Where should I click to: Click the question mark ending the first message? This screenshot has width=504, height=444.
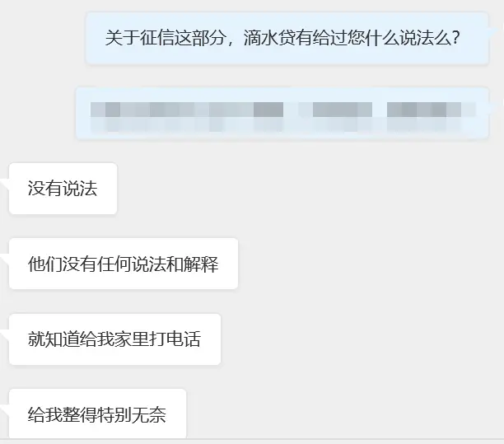pyautogui.click(x=455, y=38)
